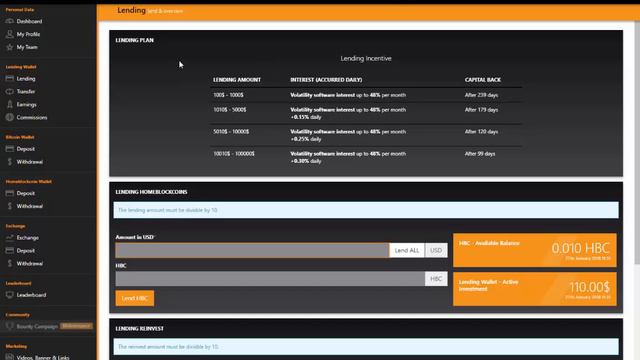This screenshot has width=640, height=360.
Task: Click the Leaderboard monitor icon
Action: pyautogui.click(x=10, y=295)
